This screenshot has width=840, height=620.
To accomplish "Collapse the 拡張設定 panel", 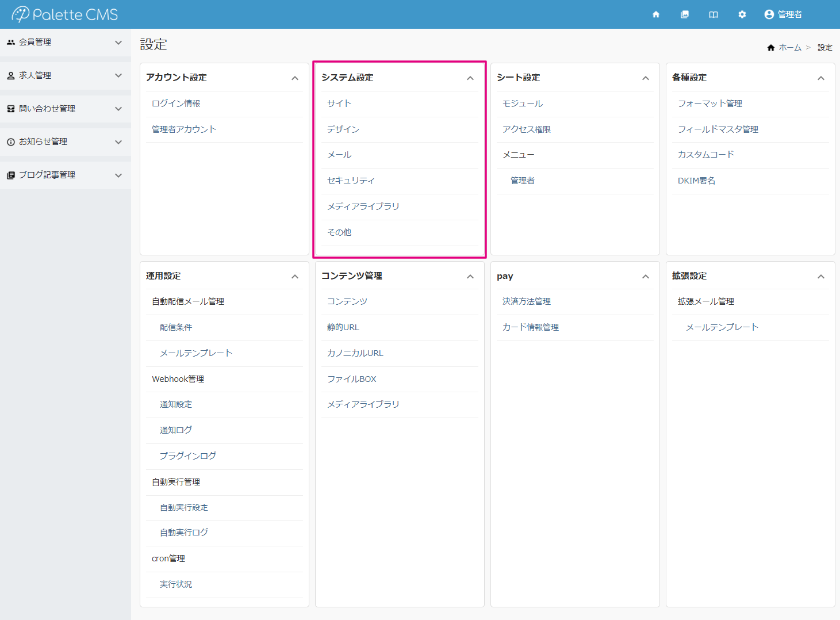I will coord(821,277).
